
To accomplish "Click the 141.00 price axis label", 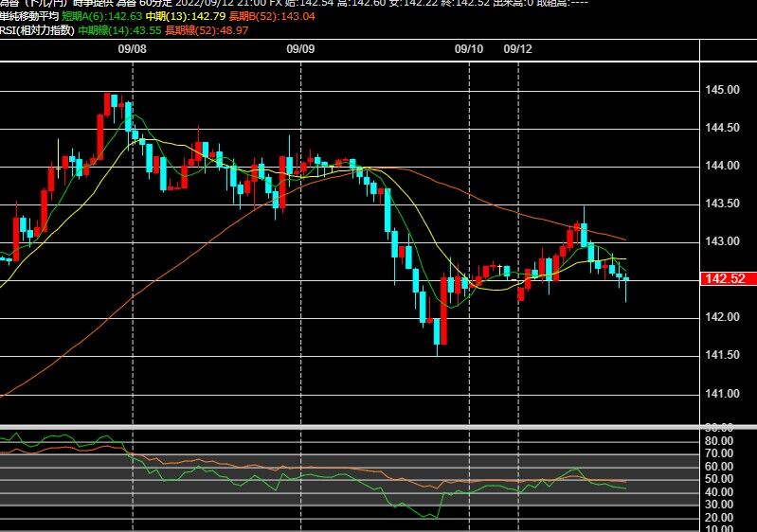I will point(722,394).
